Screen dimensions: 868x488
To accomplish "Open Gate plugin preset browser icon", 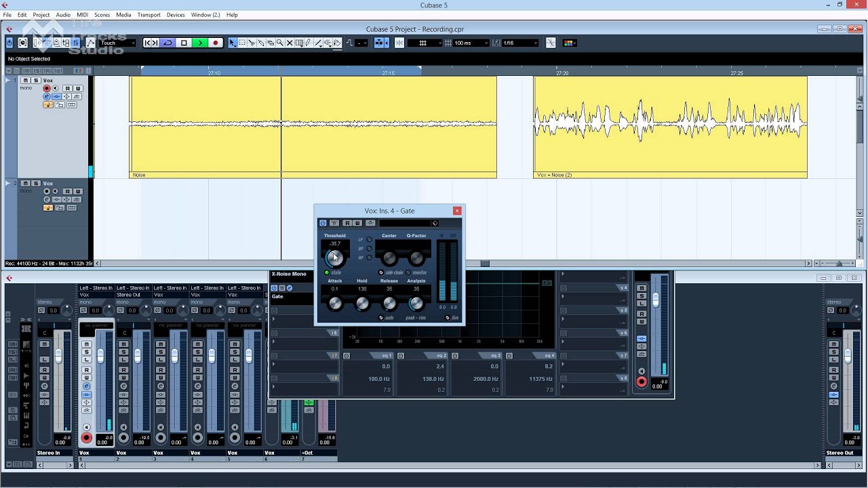I will 435,223.
